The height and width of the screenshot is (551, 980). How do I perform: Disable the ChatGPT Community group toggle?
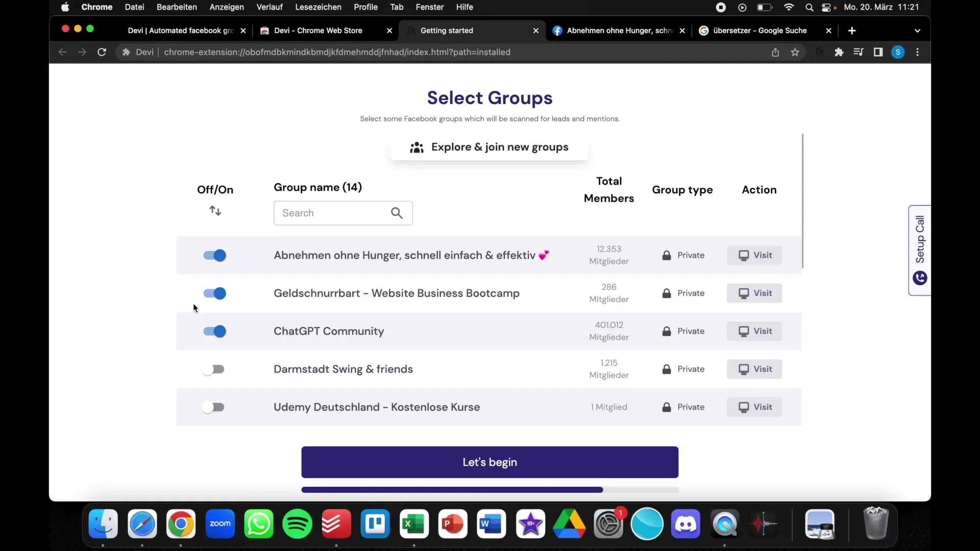pyautogui.click(x=215, y=330)
